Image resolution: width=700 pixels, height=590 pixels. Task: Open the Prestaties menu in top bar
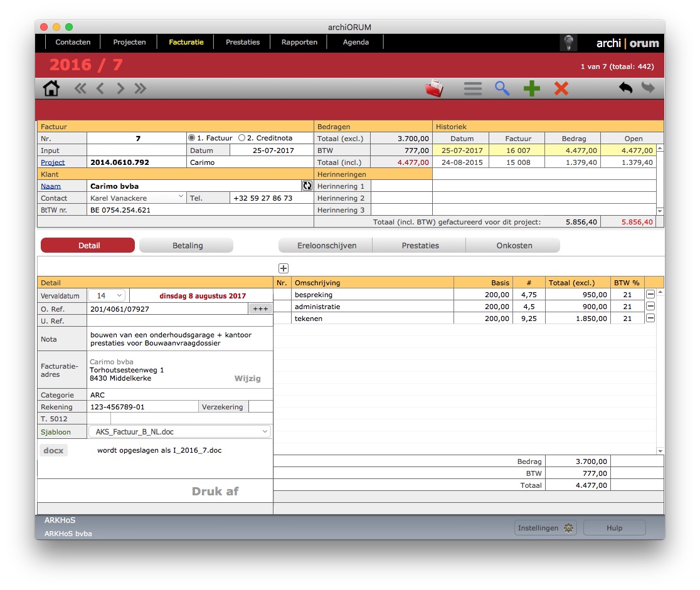[x=242, y=42]
